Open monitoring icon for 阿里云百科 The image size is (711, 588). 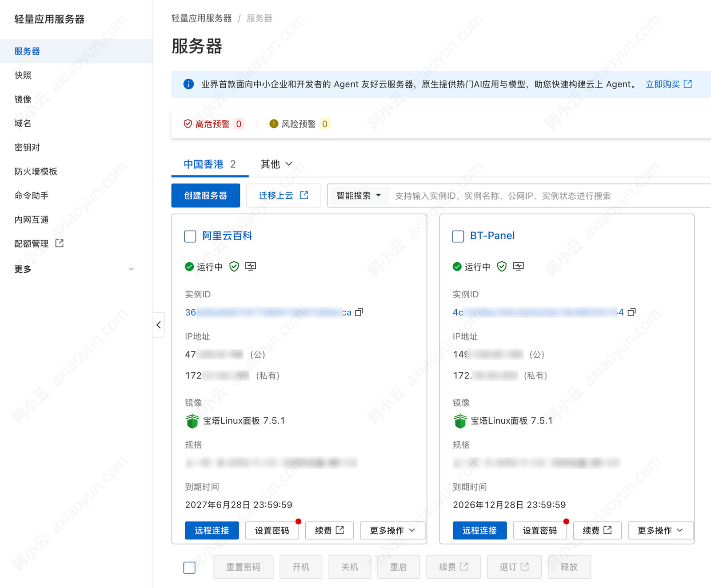click(251, 266)
